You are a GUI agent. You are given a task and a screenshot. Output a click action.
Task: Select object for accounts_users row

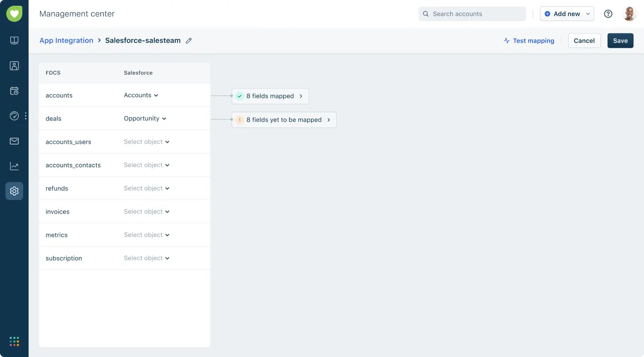pyautogui.click(x=147, y=142)
